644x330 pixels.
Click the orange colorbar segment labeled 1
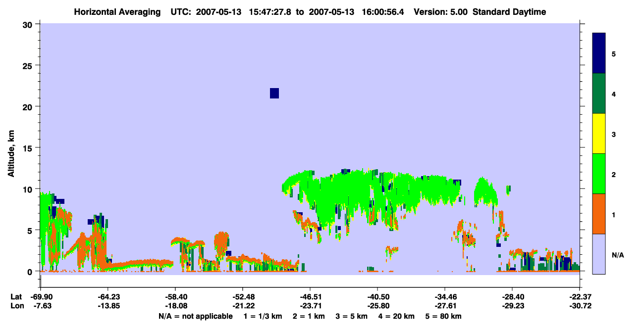(x=599, y=214)
